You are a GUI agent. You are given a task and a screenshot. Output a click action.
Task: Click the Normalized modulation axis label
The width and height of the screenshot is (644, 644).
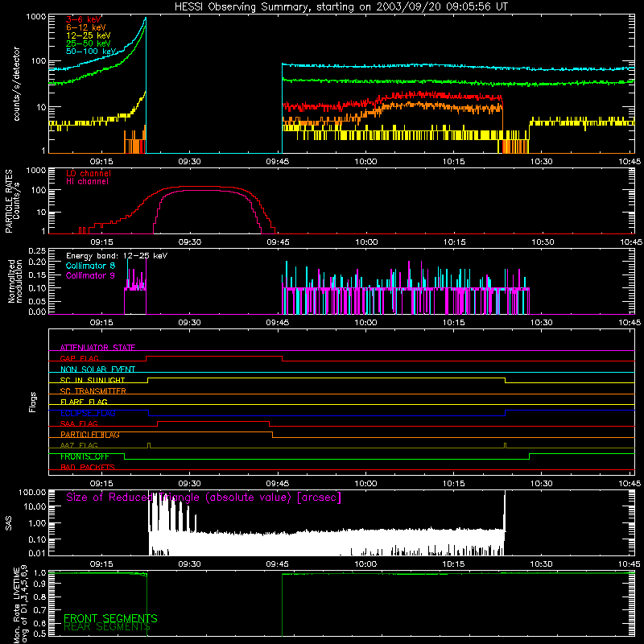tap(14, 281)
